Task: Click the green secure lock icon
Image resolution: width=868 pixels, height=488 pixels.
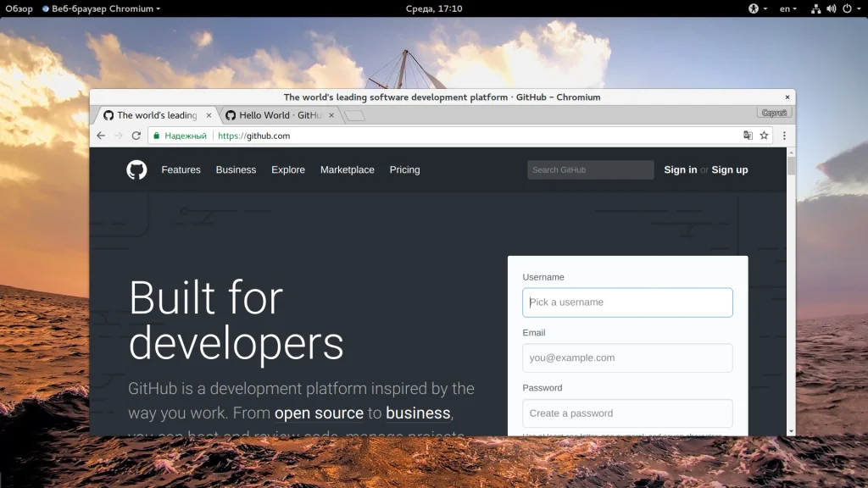Action: [x=156, y=136]
